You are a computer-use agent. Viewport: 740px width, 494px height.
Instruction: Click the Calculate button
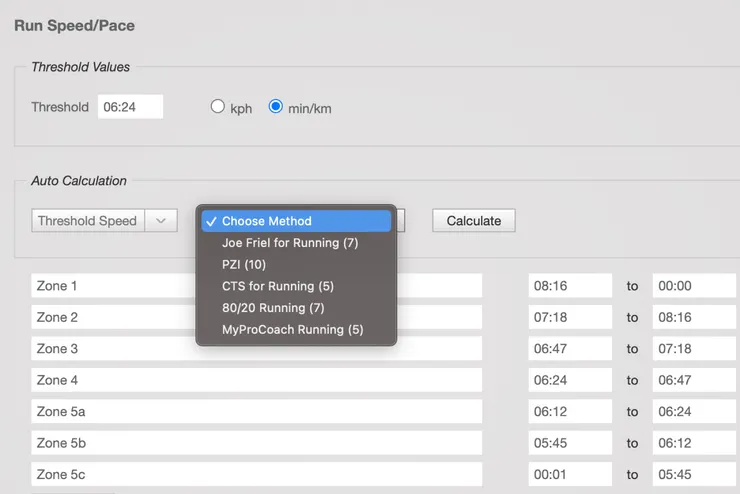(x=474, y=220)
